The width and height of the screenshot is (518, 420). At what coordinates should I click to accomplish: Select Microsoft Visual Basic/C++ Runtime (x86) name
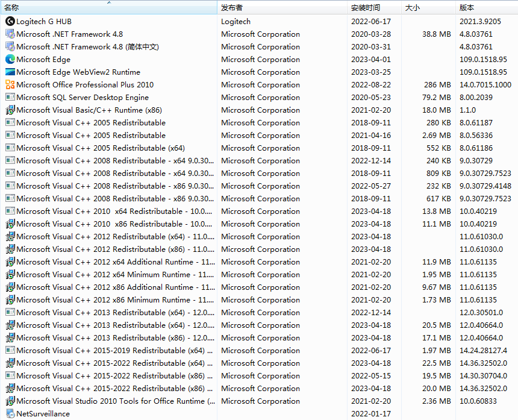tap(89, 110)
